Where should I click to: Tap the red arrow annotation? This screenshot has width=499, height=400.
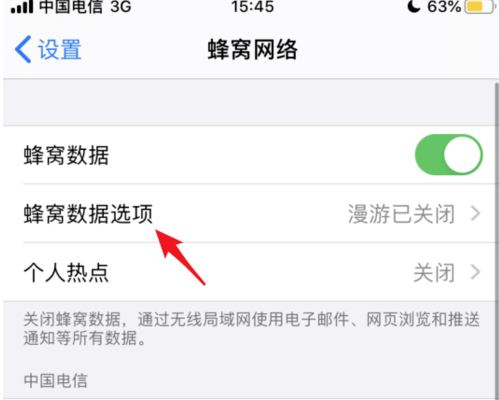point(180,257)
